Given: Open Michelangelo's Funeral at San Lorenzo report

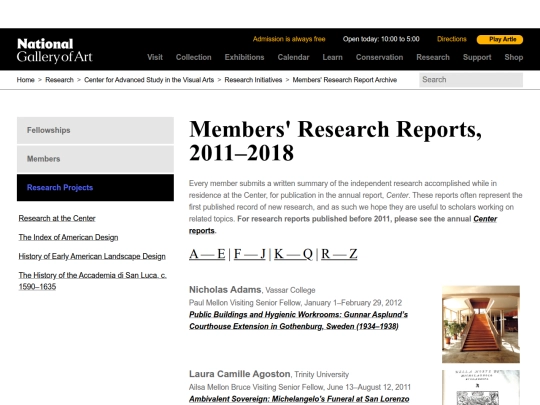Looking at the screenshot, I should (299, 399).
